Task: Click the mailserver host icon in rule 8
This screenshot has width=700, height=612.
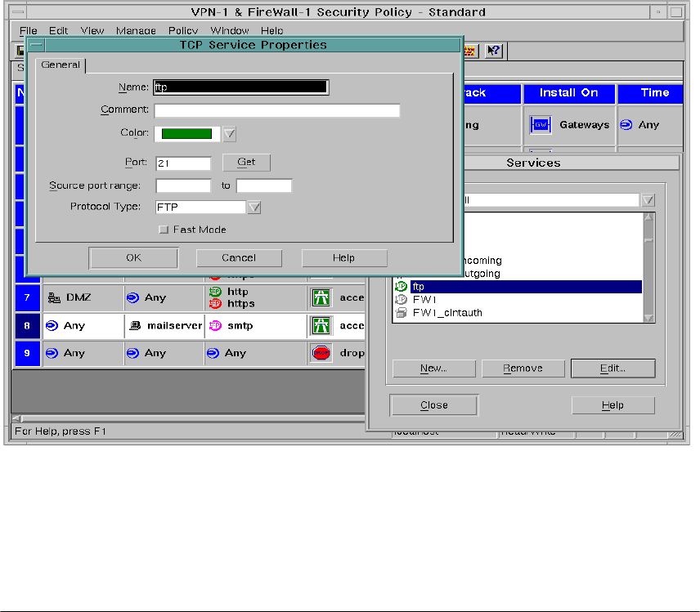Action: pos(135,326)
